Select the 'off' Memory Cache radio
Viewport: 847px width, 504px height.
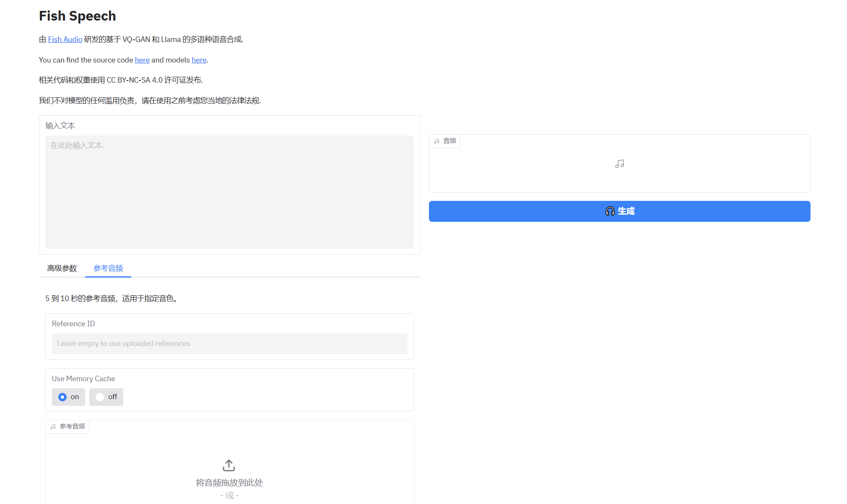pyautogui.click(x=100, y=397)
